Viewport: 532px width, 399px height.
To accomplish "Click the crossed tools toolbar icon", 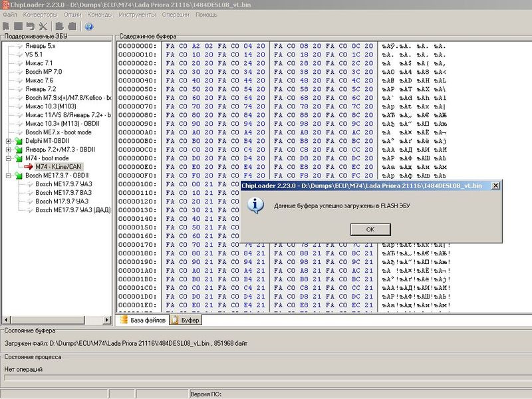I will pos(43,26).
